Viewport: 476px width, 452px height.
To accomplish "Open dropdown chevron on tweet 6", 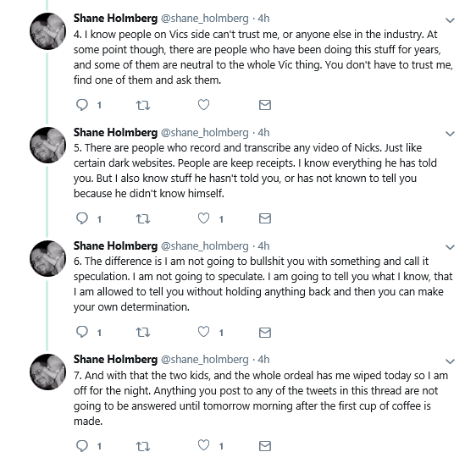I will click(450, 247).
